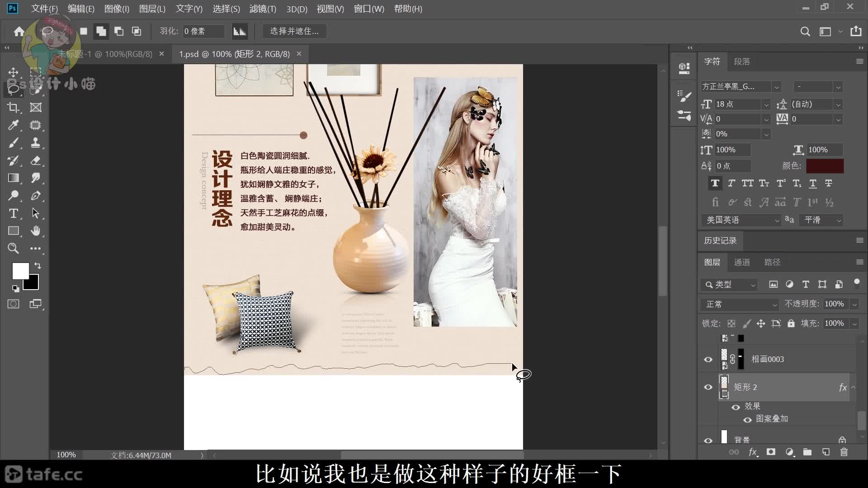
Task: Open the font family dropdown 方正兰亭黑
Action: (777, 87)
